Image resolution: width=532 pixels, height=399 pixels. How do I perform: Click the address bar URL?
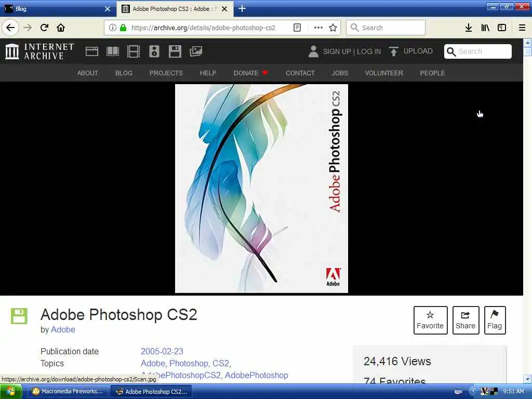(203, 28)
